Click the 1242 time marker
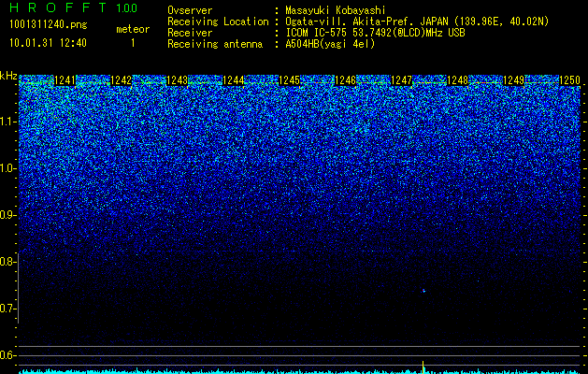This screenshot has width=588, height=374. pos(122,80)
